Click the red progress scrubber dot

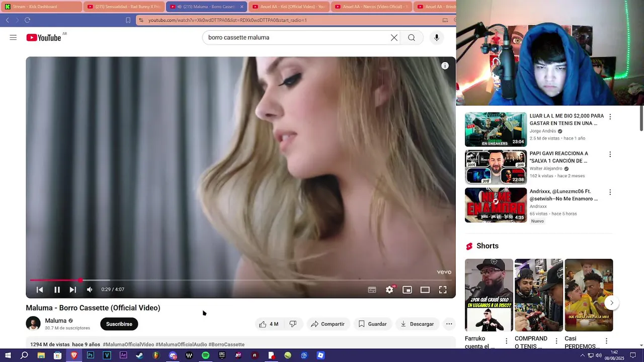(80, 280)
